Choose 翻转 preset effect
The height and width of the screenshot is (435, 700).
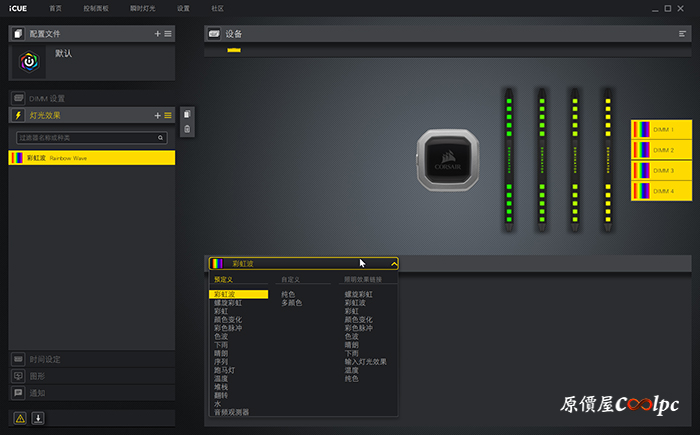221,395
